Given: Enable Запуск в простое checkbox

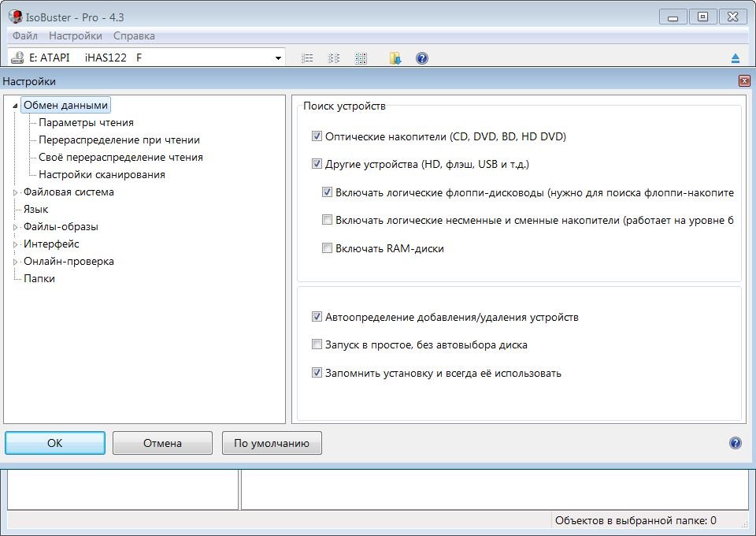Looking at the screenshot, I should point(317,344).
